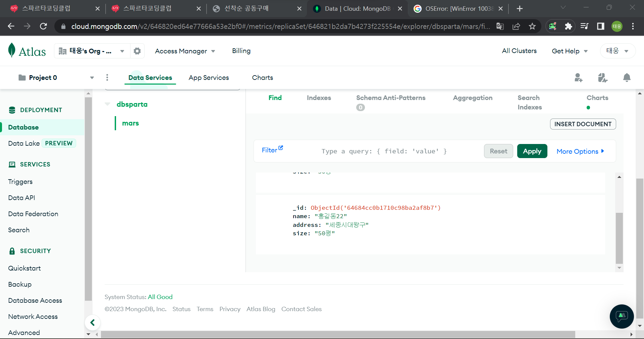Open Chrome extensions puzzle icon
This screenshot has width=644, height=339.
pyautogui.click(x=569, y=26)
